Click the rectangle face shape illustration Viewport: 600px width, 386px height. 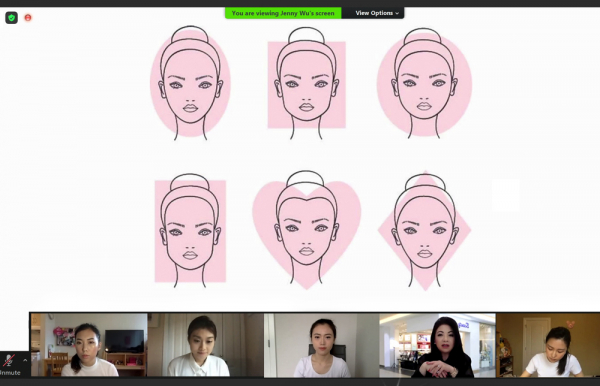(190, 230)
